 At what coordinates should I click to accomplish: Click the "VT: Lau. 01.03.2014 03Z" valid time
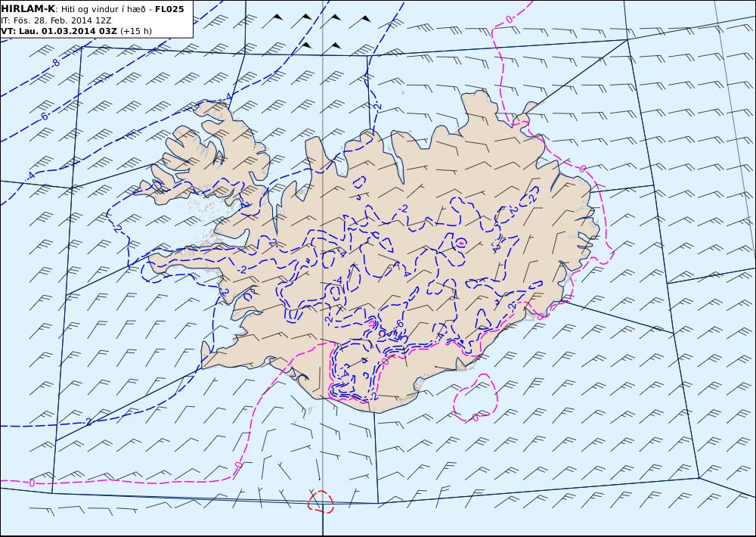59,31
